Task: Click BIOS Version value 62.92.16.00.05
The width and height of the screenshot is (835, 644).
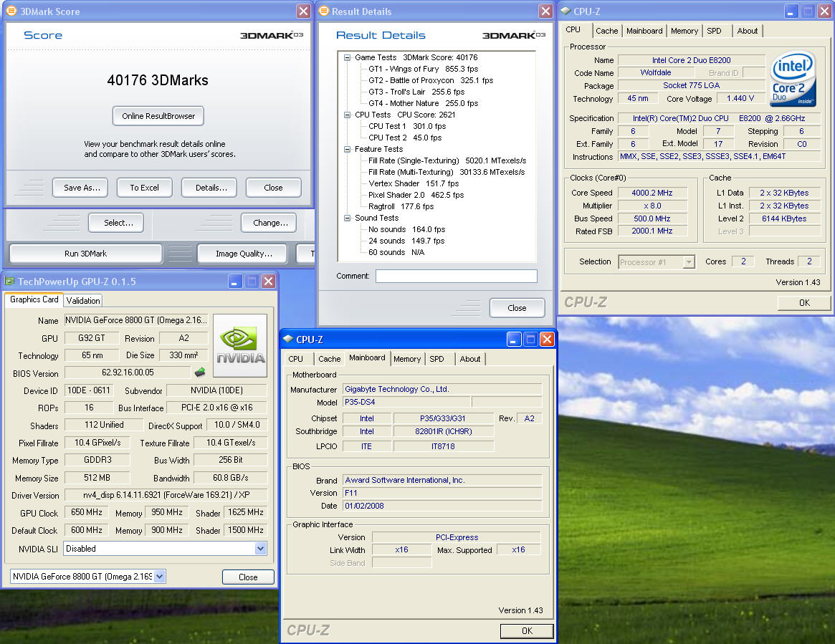Action: 128,373
